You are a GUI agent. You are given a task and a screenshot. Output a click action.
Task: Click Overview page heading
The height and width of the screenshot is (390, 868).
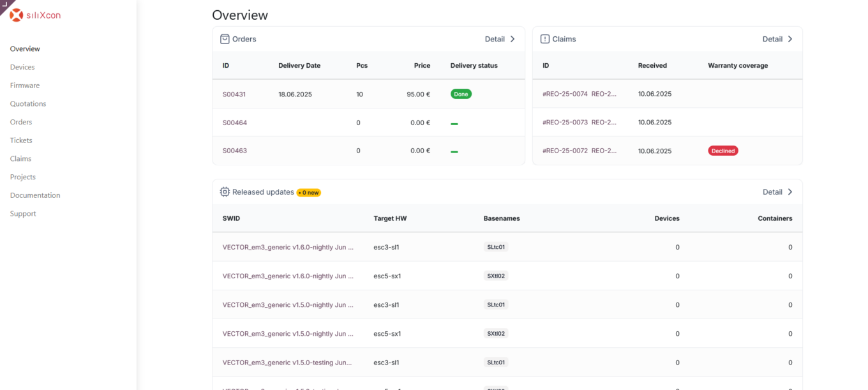click(x=240, y=15)
